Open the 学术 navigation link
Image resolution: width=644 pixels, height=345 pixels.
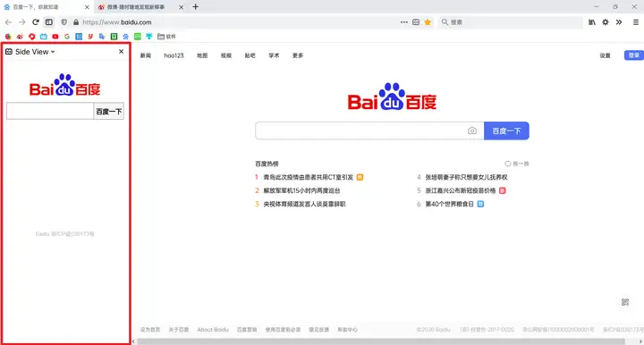click(274, 55)
